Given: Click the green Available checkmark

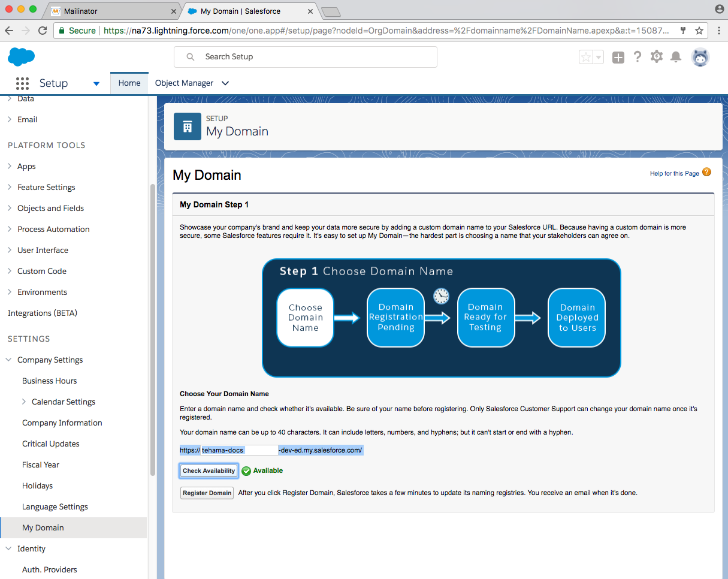Looking at the screenshot, I should pos(246,471).
